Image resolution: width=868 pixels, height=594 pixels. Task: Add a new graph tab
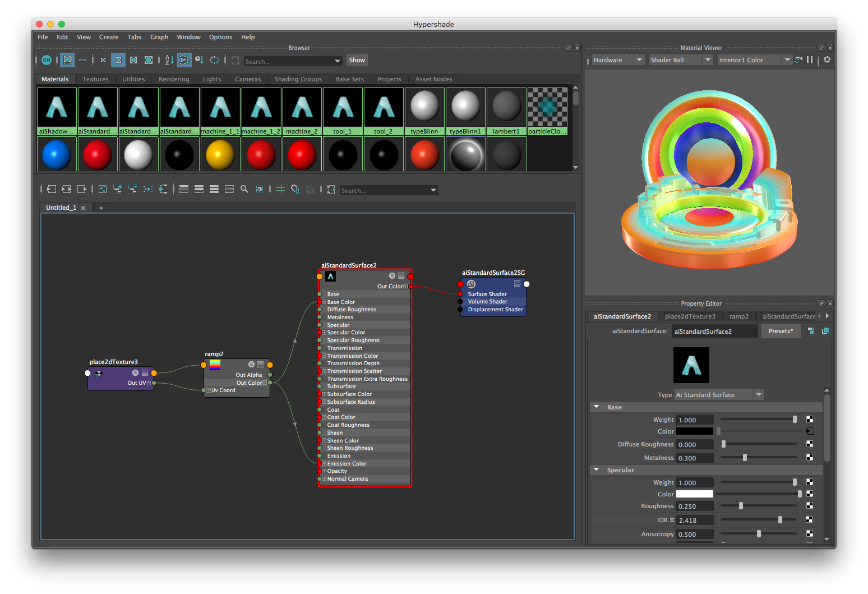101,208
